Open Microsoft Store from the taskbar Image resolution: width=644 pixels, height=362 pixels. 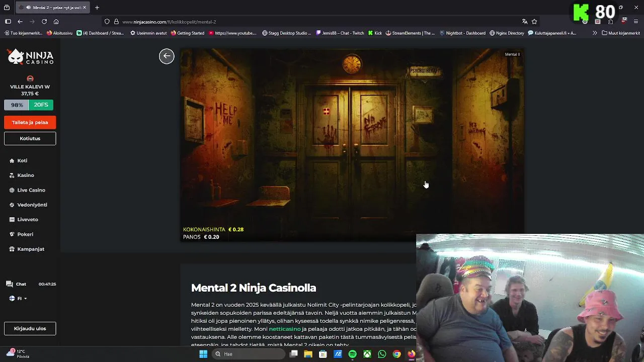(323, 354)
